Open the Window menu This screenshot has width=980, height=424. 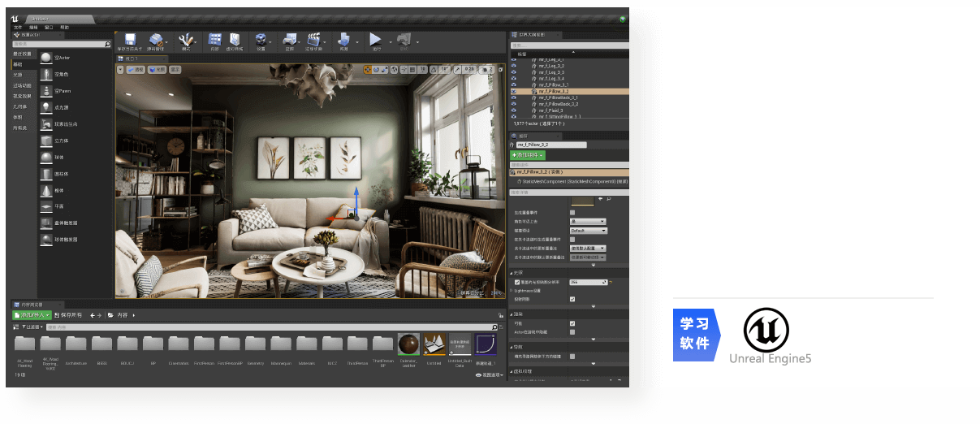point(49,28)
